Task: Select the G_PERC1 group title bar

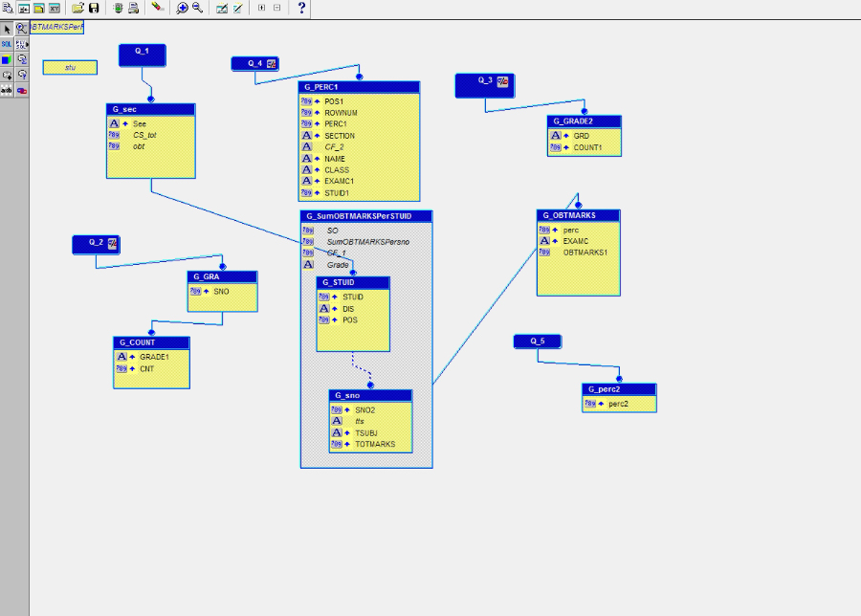Action: tap(360, 87)
